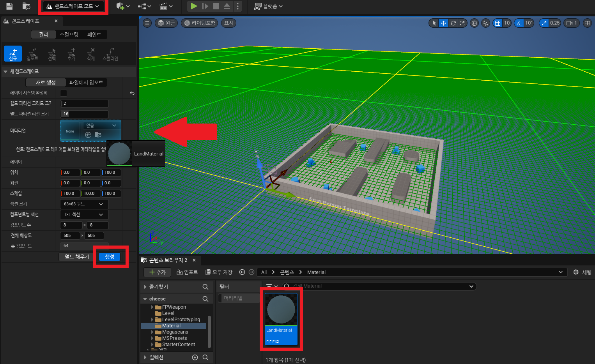The image size is (595, 364).
Task: Toggle surface snapping icon in viewport
Action: click(485, 23)
